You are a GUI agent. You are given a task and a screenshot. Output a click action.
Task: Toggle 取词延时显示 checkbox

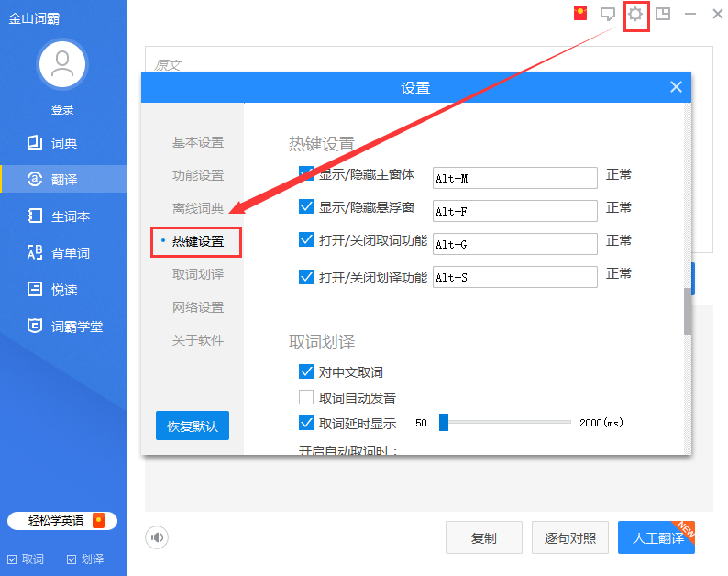[x=306, y=423]
